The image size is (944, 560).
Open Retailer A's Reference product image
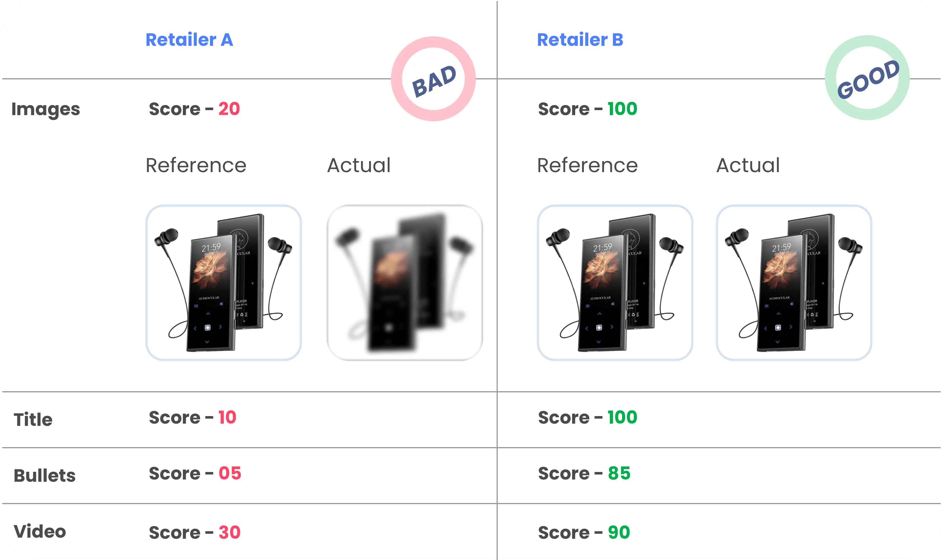[x=223, y=283]
